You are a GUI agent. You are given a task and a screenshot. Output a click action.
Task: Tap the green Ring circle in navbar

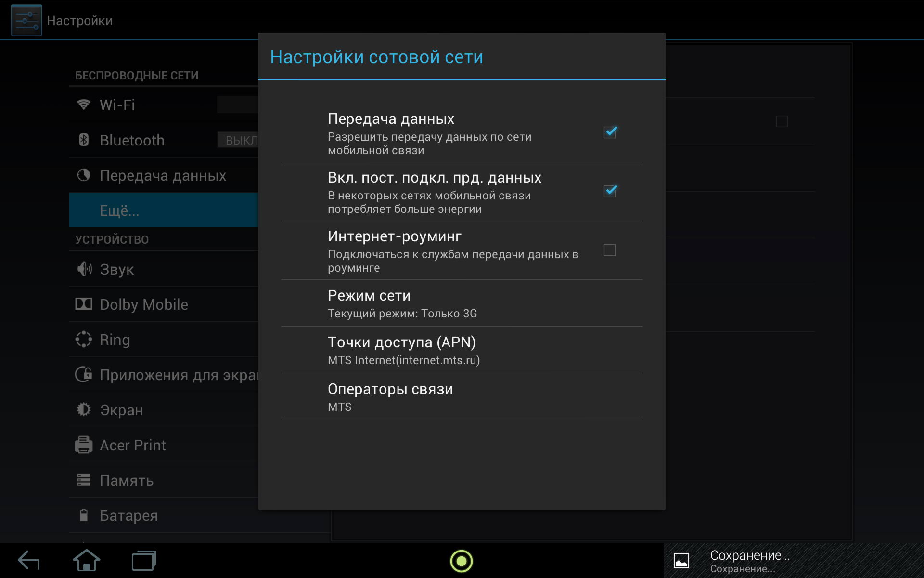(x=462, y=561)
